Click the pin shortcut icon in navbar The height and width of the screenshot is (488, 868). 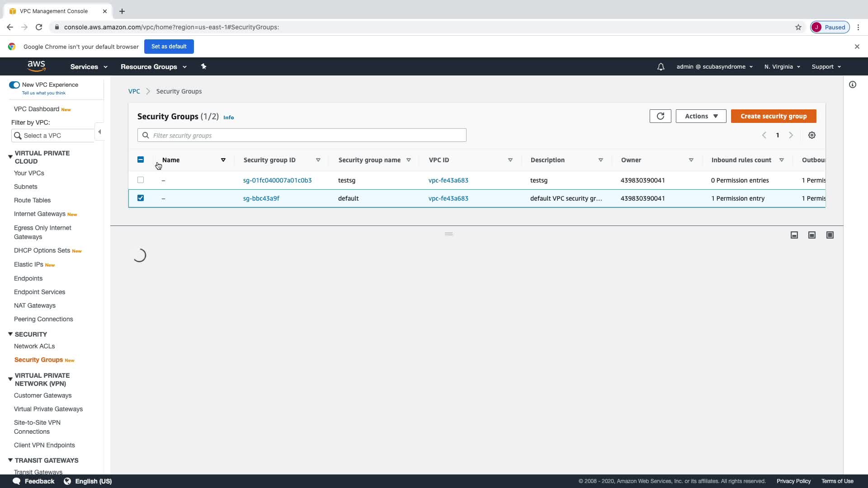point(203,66)
